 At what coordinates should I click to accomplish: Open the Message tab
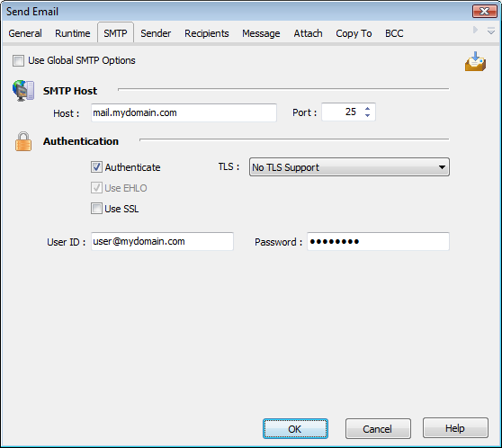tap(261, 33)
